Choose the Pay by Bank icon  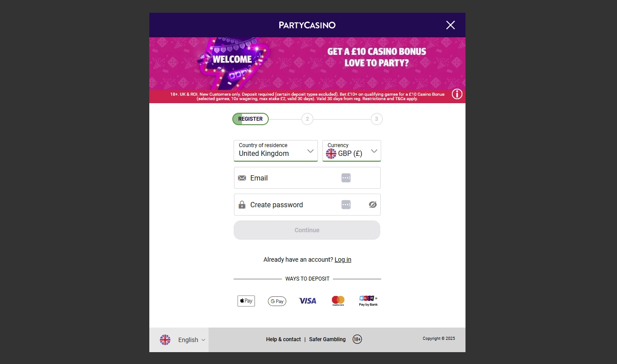(x=368, y=300)
